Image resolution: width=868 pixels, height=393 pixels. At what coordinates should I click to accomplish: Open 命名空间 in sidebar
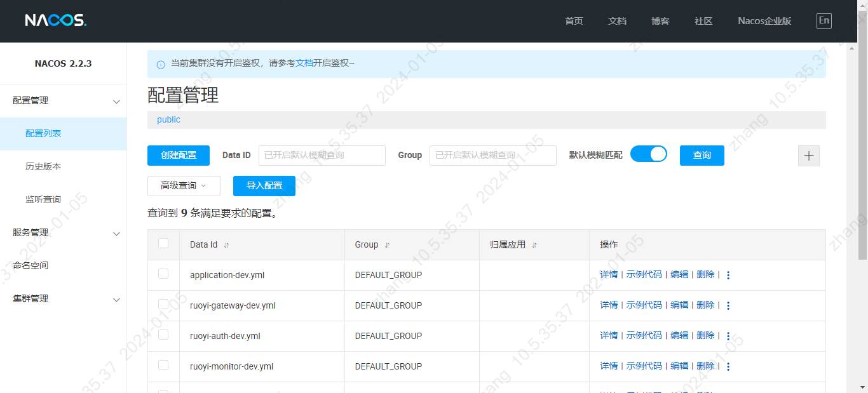click(x=64, y=266)
